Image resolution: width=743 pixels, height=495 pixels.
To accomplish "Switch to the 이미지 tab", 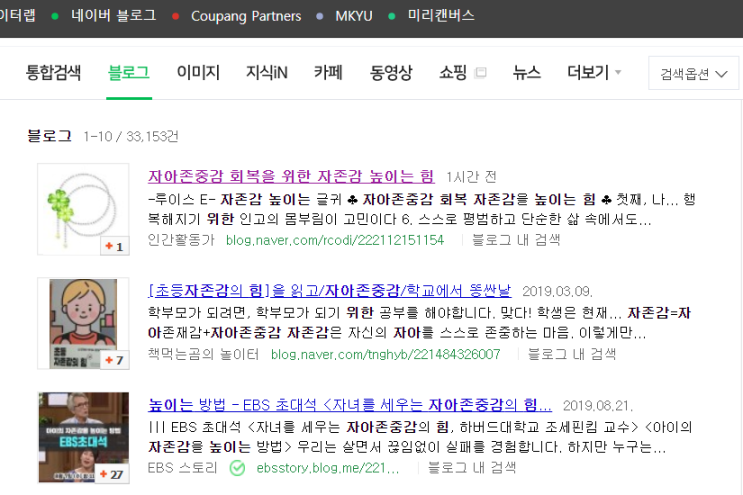I will tap(198, 72).
